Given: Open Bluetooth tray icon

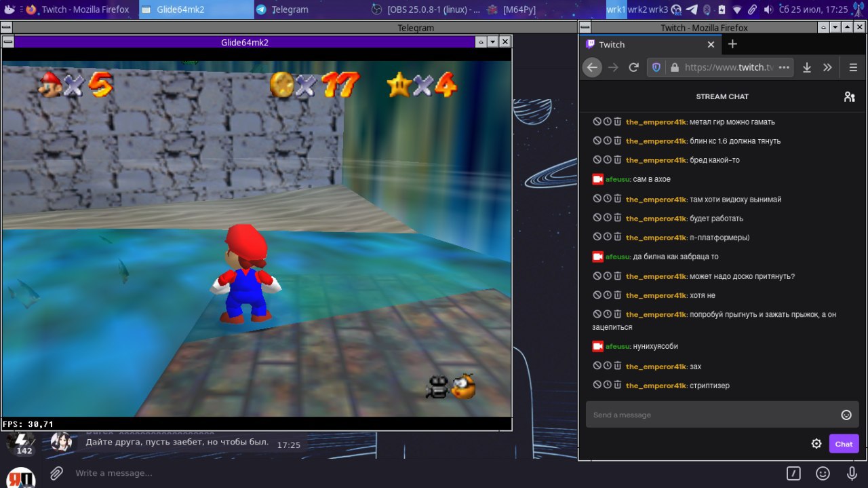Looking at the screenshot, I should pos(707,10).
